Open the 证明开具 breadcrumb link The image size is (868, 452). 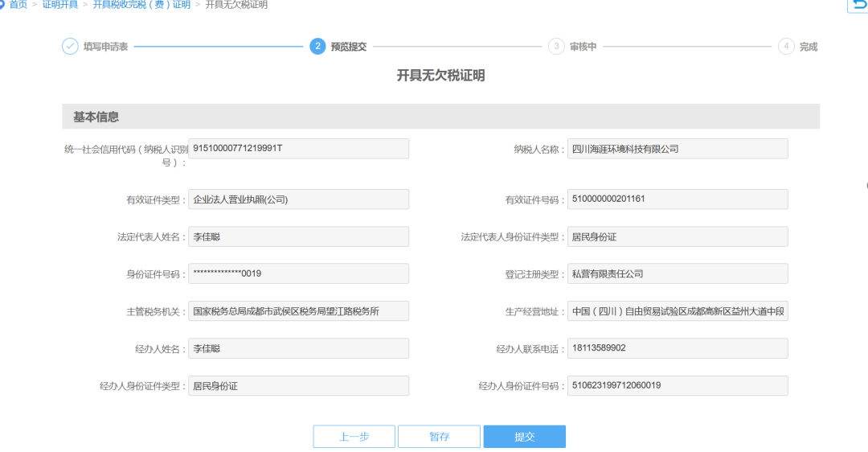60,5
